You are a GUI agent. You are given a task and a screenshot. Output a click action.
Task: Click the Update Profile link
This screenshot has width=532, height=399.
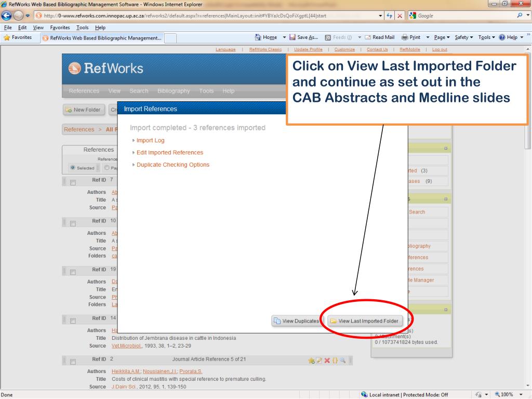308,49
